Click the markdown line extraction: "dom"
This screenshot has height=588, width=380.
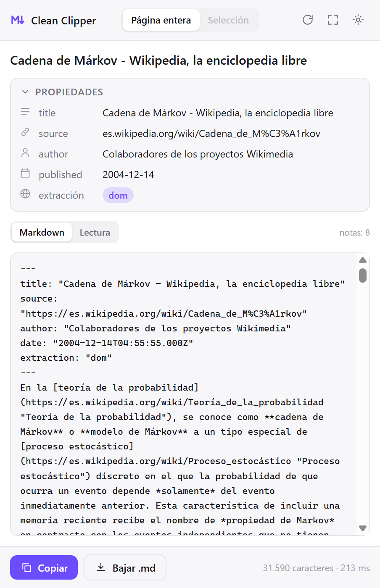coord(66,358)
